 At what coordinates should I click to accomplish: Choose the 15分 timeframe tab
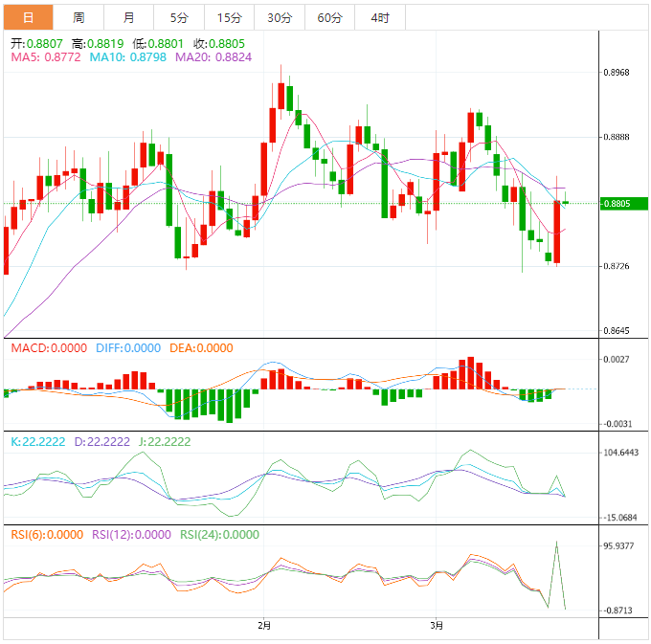point(229,18)
